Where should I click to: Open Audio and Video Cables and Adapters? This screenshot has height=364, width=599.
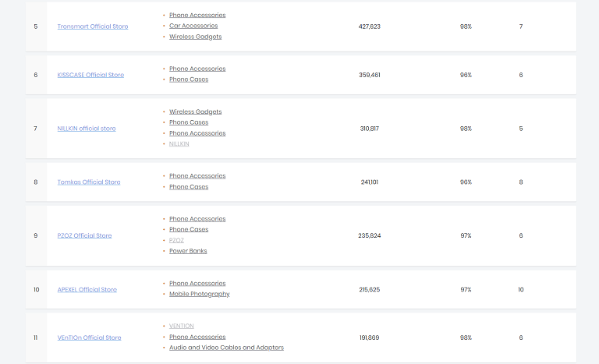(226, 348)
